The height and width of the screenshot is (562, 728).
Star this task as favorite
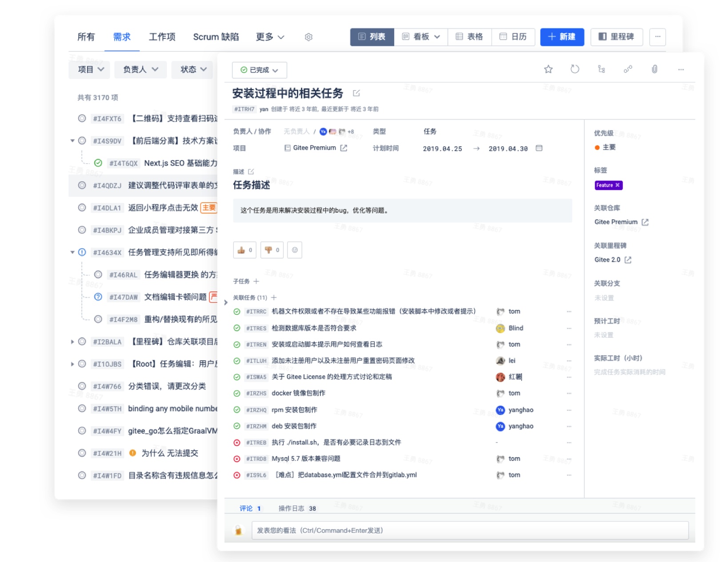[x=548, y=69]
